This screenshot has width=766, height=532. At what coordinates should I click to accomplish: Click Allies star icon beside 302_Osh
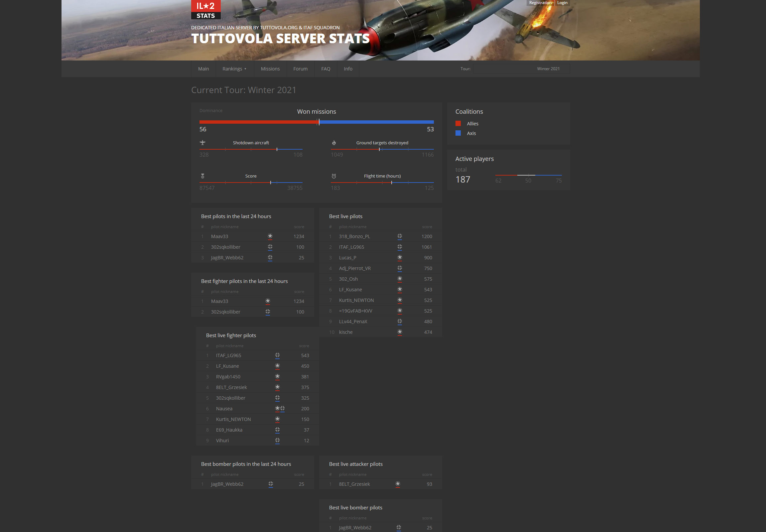400,279
